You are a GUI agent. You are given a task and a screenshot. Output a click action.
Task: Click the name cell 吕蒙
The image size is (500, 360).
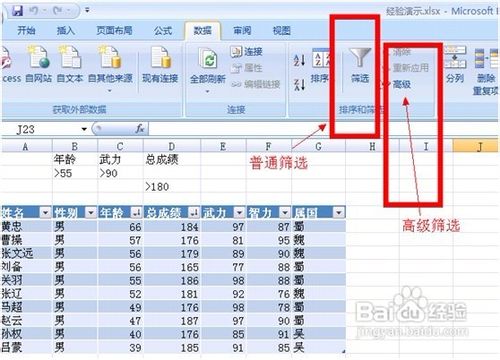pos(27,348)
